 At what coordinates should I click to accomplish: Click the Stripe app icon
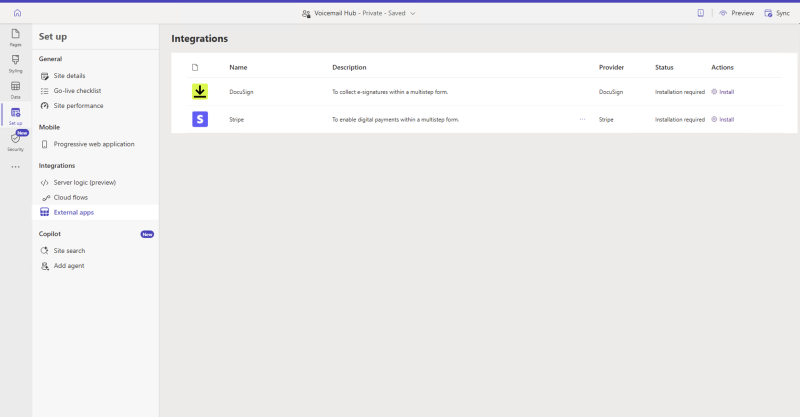200,119
